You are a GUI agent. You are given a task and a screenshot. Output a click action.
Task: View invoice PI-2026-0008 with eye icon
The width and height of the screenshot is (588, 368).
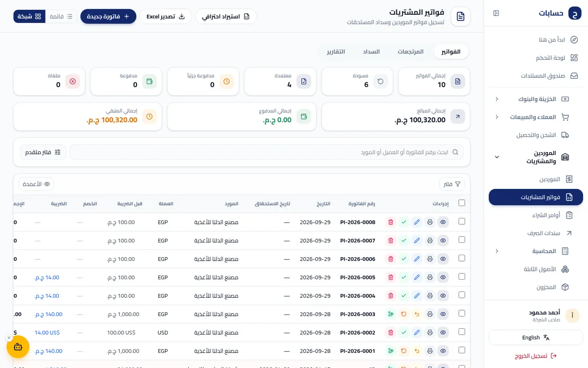point(443,222)
